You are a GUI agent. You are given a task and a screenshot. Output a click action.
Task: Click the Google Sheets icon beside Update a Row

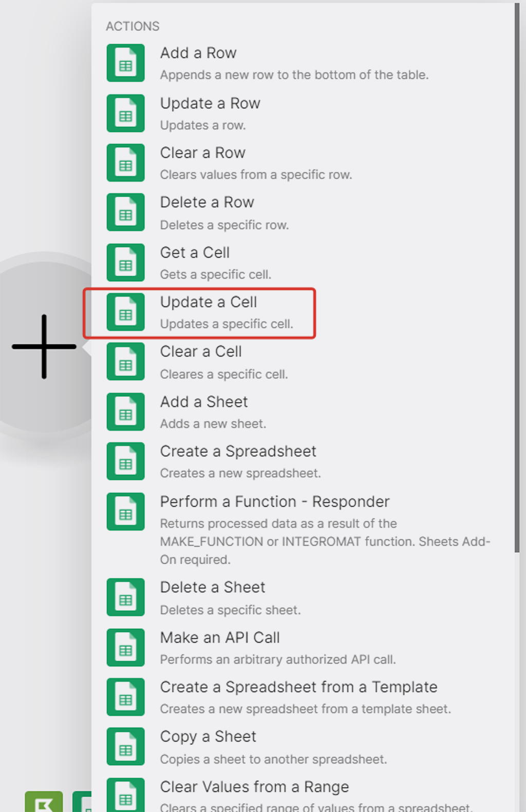[125, 113]
